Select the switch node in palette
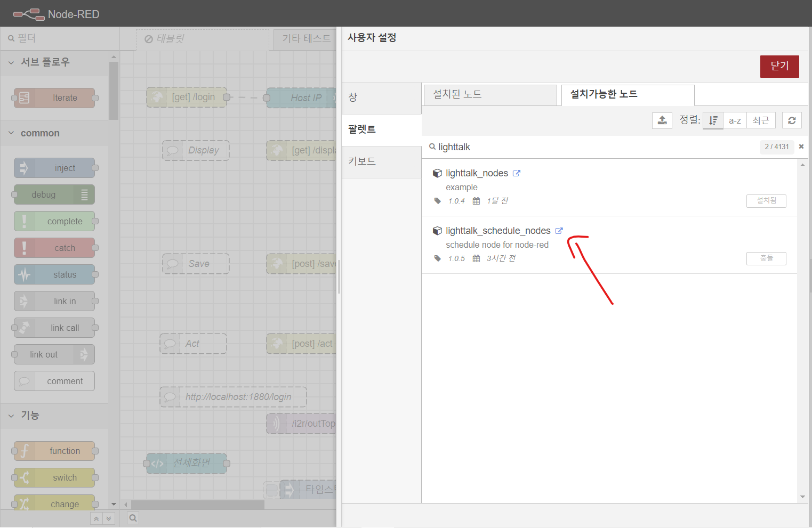The image size is (812, 528). (54, 477)
